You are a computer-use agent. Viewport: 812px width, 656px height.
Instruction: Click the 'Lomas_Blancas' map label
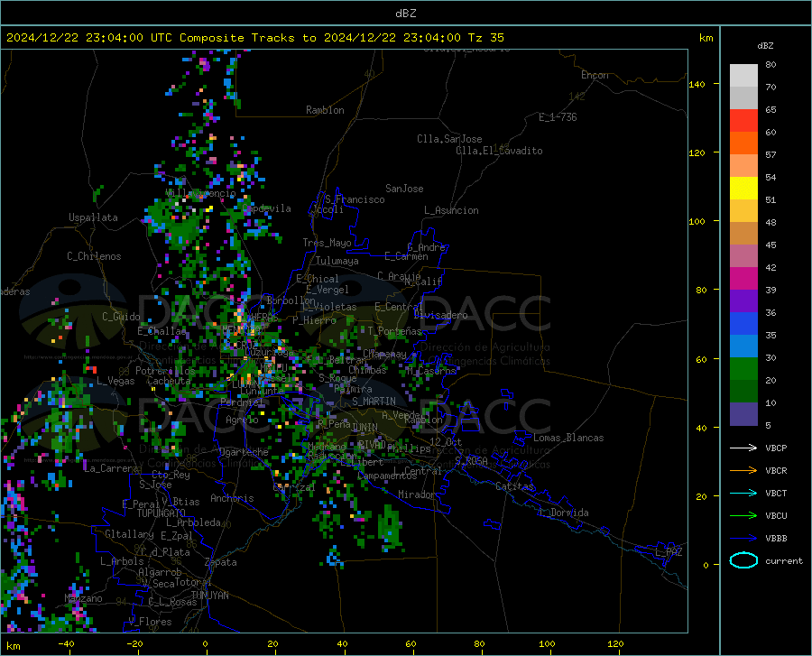[x=568, y=438]
